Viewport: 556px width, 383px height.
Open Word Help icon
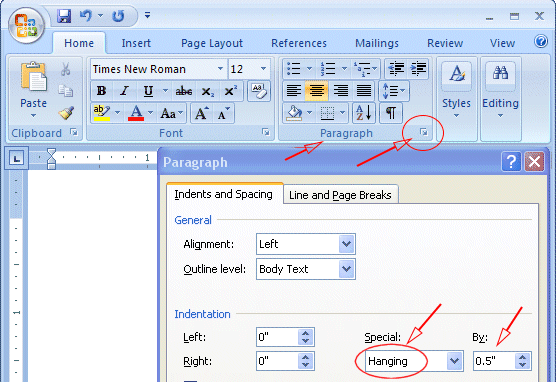(541, 41)
